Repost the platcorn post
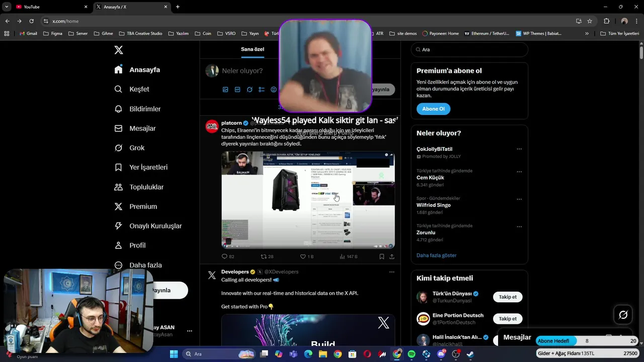The width and height of the screenshot is (644, 362). 267,256
